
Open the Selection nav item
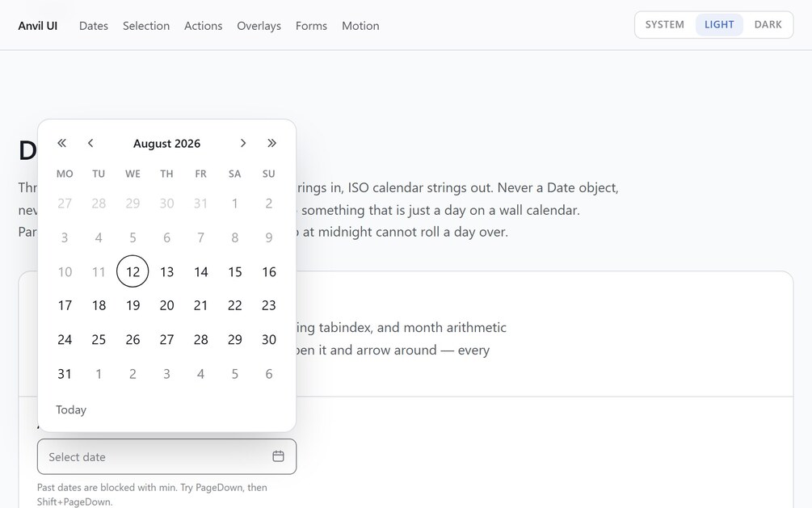tap(146, 26)
